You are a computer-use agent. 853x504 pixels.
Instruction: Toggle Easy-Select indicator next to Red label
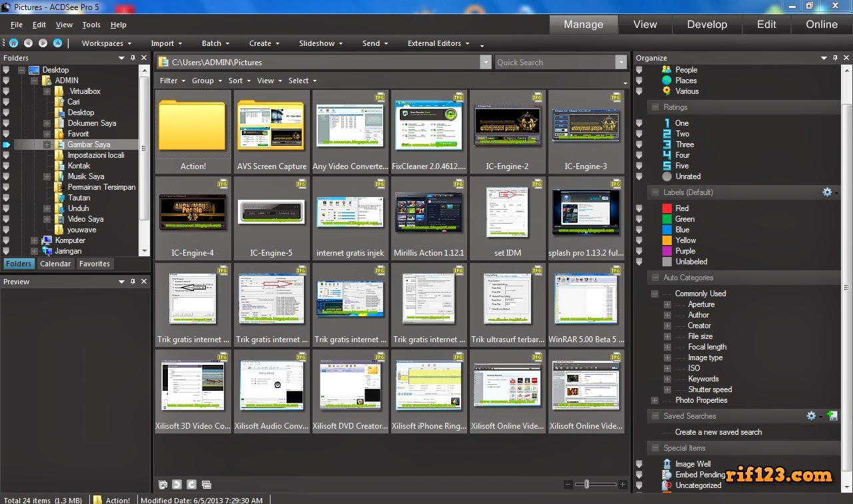(640, 208)
